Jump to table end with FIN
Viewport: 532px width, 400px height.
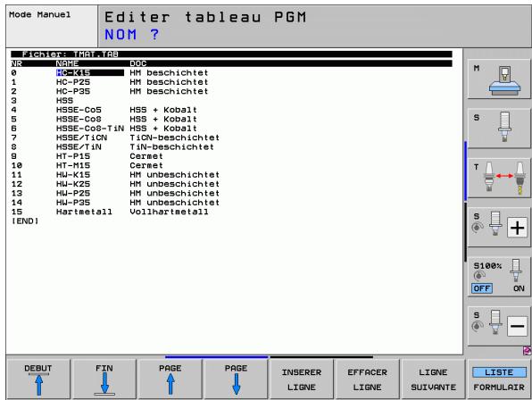(104, 379)
